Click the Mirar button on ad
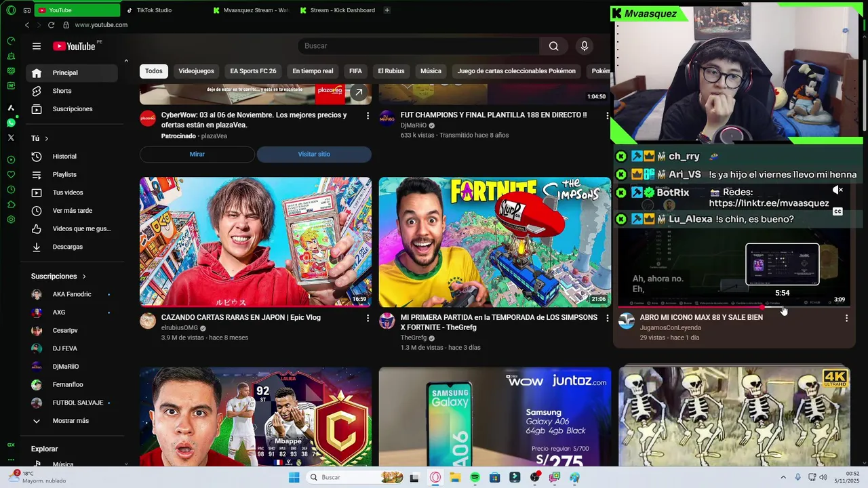 (197, 155)
